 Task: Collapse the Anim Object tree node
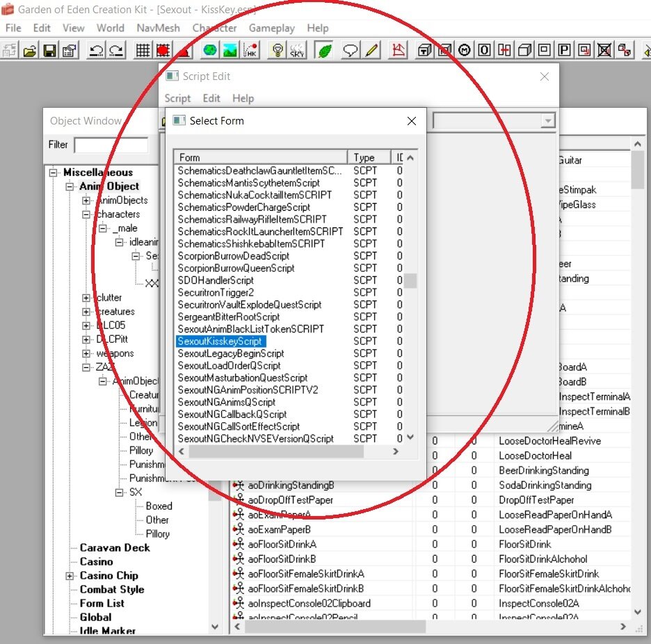click(x=70, y=186)
